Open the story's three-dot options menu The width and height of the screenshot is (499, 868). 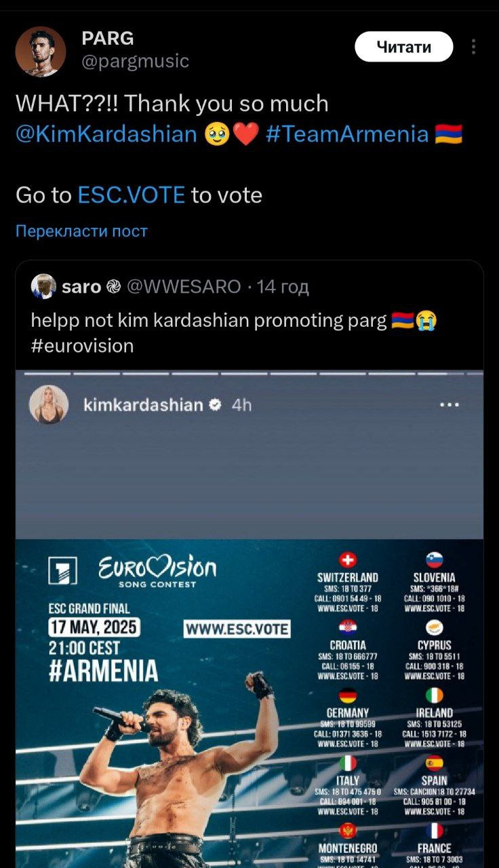(450, 405)
